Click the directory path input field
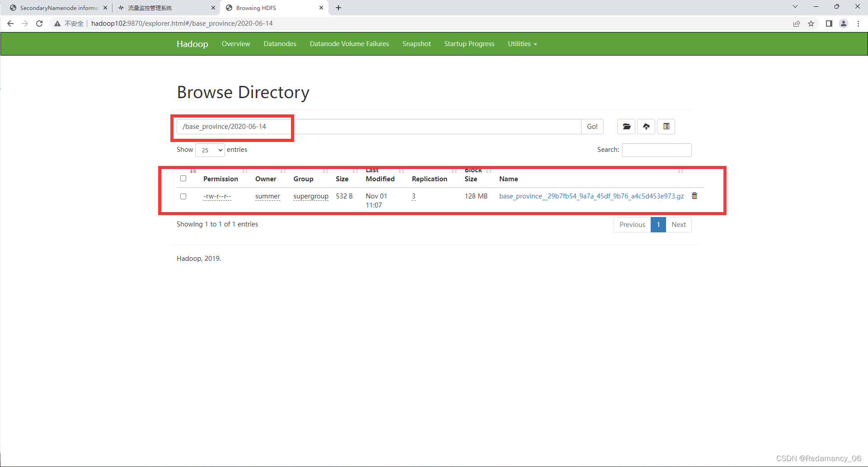Screen dimensions: 868x467 point(379,127)
